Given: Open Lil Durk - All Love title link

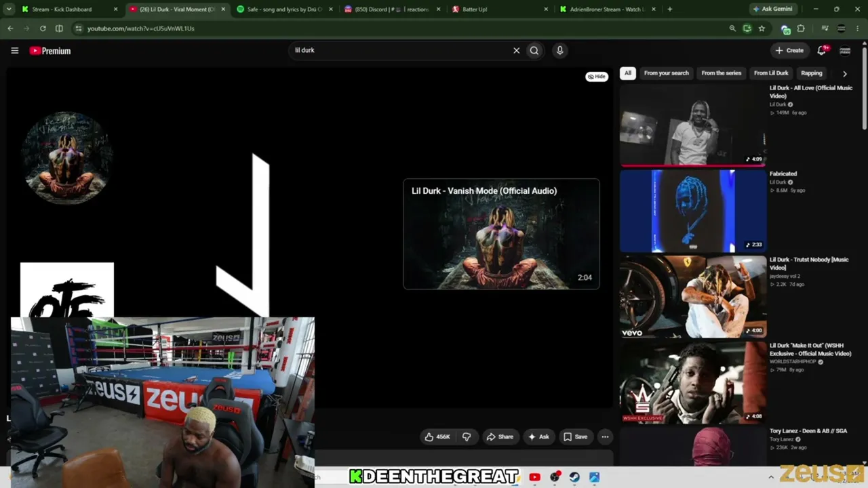Looking at the screenshot, I should [x=811, y=91].
